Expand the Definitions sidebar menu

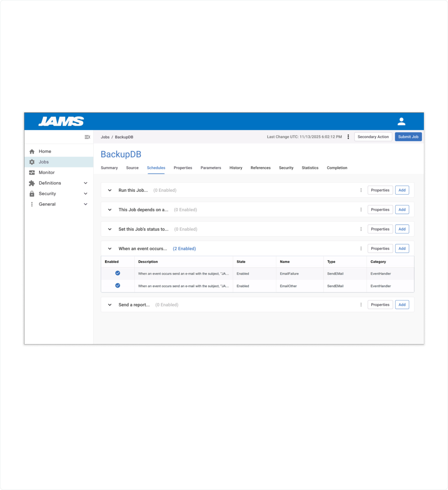[x=85, y=183]
